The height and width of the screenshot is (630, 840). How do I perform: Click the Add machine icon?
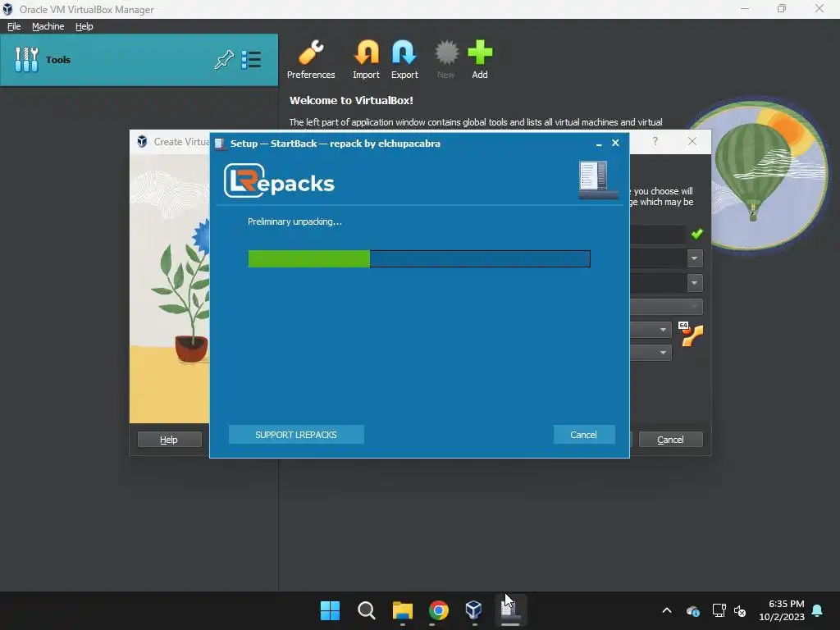coord(479,60)
